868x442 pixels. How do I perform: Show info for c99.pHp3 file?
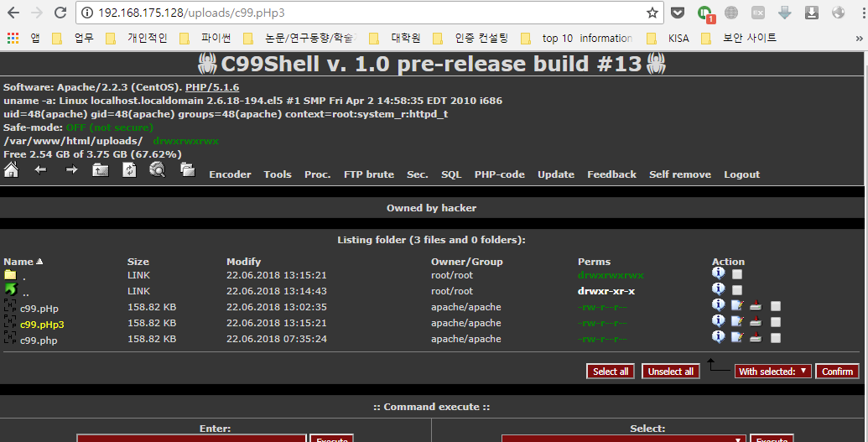[718, 320]
